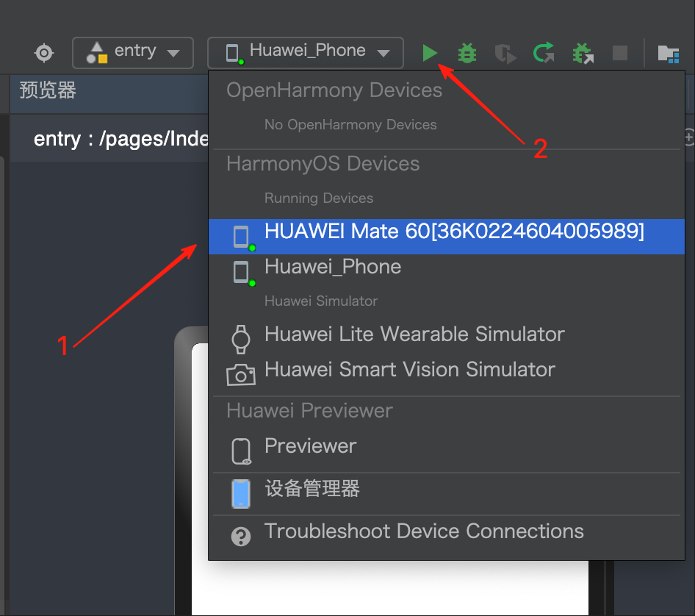Click the blue phone device manager icon
The image size is (695, 616).
tap(241, 493)
